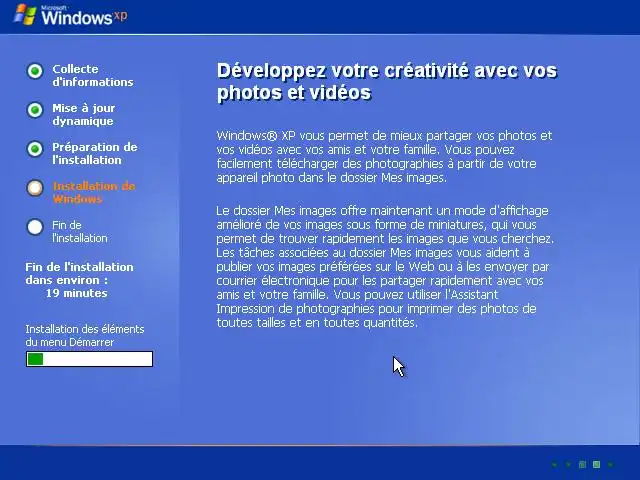Click the Windows XP logo flag
The height and width of the screenshot is (480, 640).
(x=25, y=15)
